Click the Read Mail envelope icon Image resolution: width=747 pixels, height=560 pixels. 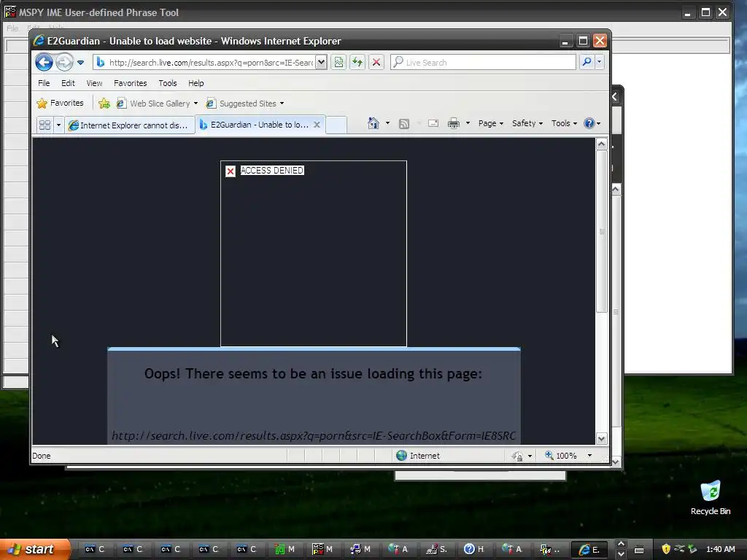[433, 123]
